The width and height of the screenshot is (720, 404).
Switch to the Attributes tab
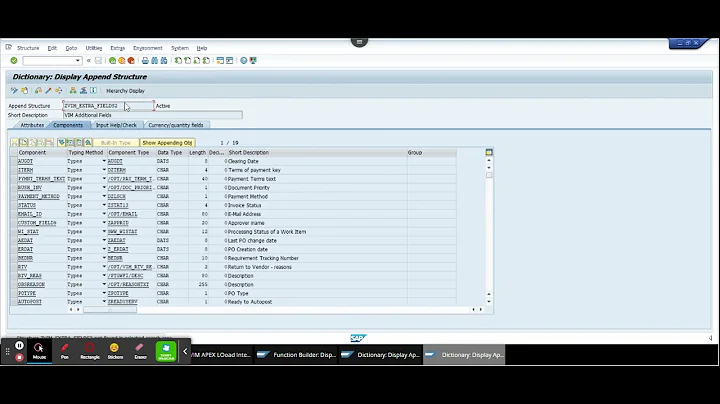pyautogui.click(x=32, y=125)
